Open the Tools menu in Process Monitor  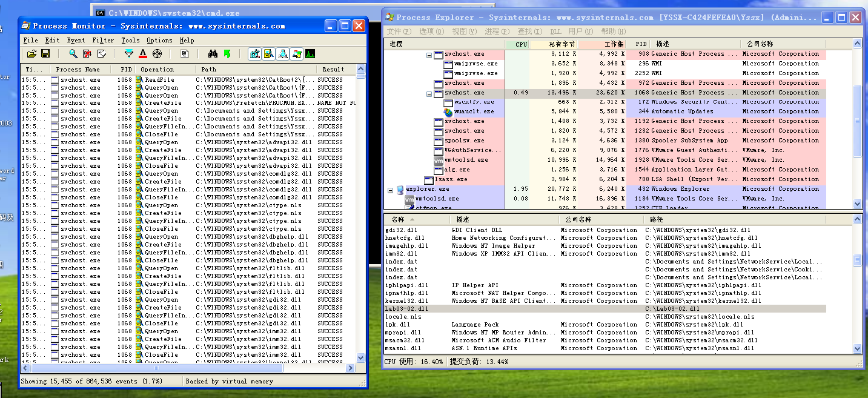click(x=130, y=40)
